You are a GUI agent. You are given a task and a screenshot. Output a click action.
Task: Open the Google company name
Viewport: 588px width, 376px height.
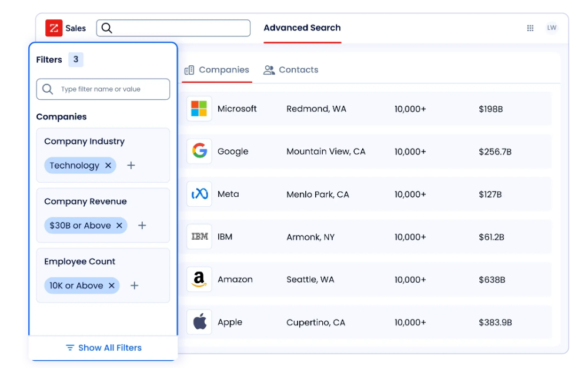(233, 152)
